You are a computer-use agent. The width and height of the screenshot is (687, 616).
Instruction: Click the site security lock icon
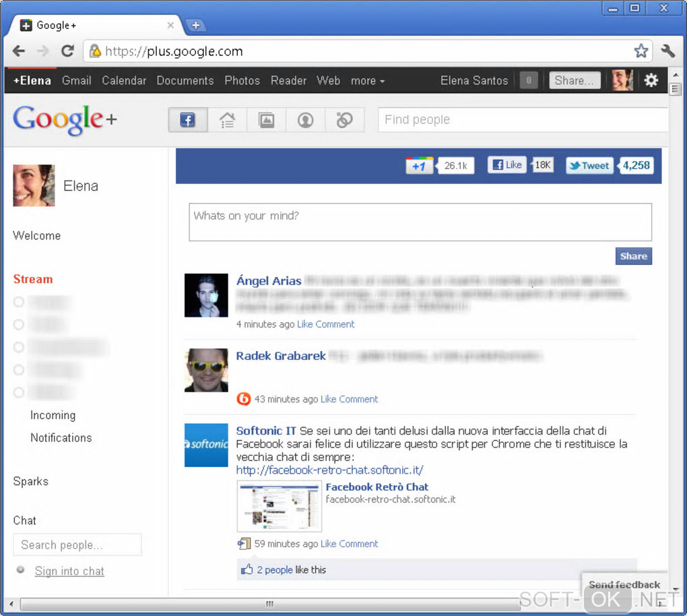pyautogui.click(x=95, y=51)
